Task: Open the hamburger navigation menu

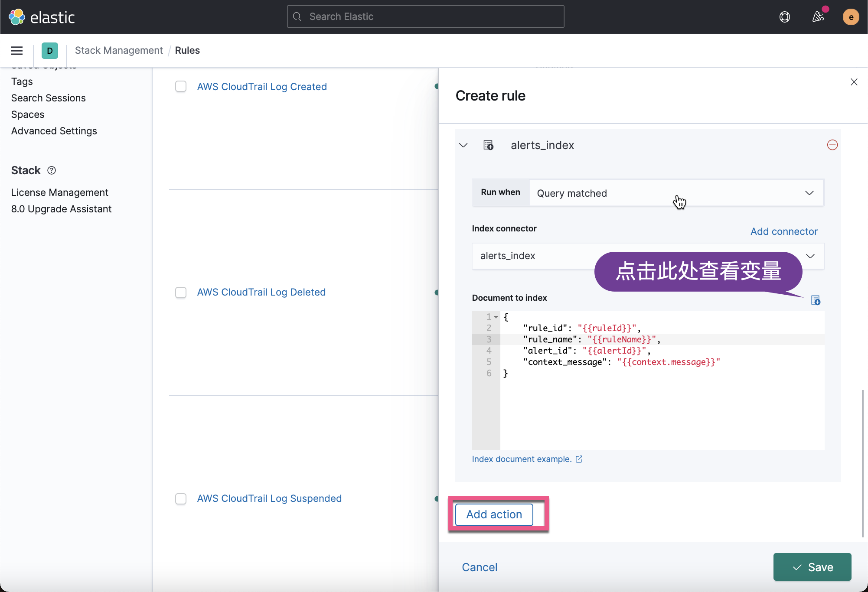Action: (x=17, y=51)
